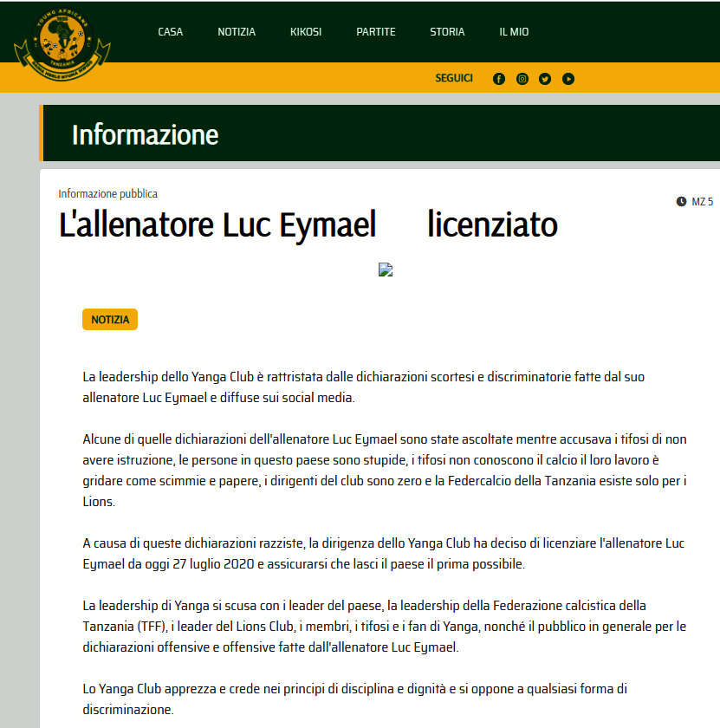Open the IL MIO menu item
The height and width of the screenshot is (728, 720).
[514, 32]
